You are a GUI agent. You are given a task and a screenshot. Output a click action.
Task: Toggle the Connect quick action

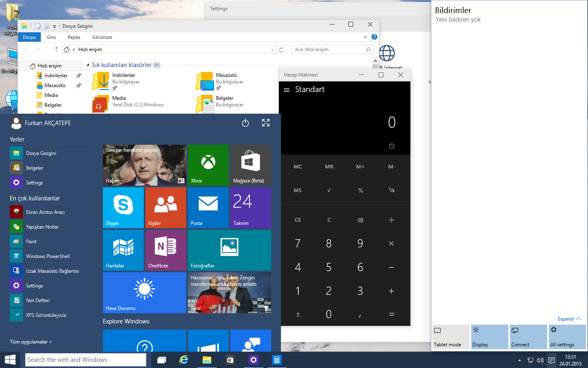coord(528,337)
